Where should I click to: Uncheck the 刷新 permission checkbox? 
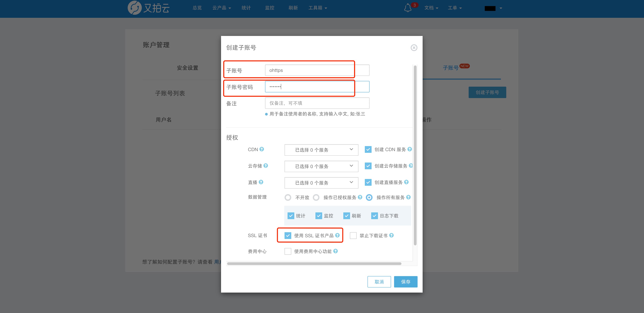(x=347, y=216)
